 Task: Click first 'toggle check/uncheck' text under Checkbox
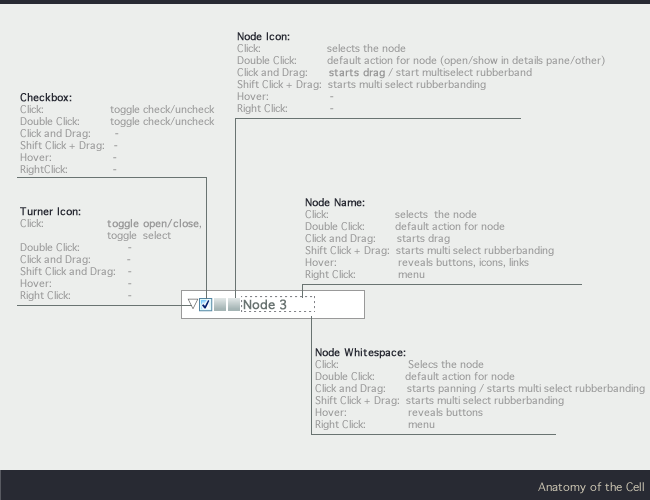(x=161, y=109)
